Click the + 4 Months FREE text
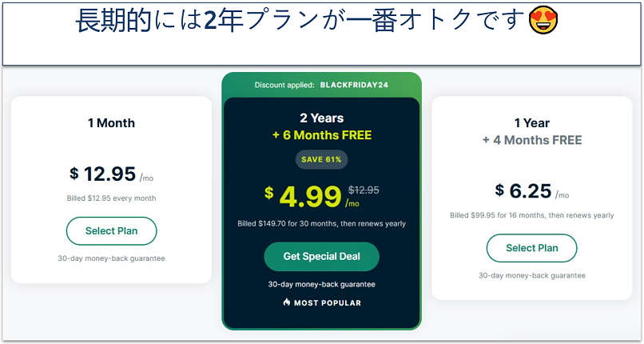The height and width of the screenshot is (344, 644). [x=531, y=140]
